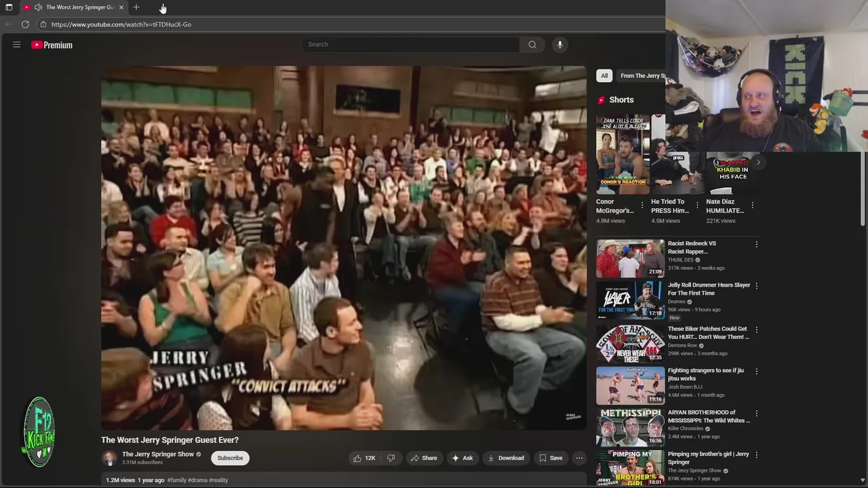Click the Josh Beam BJJ channel name
This screenshot has height=488, width=868.
(686, 388)
